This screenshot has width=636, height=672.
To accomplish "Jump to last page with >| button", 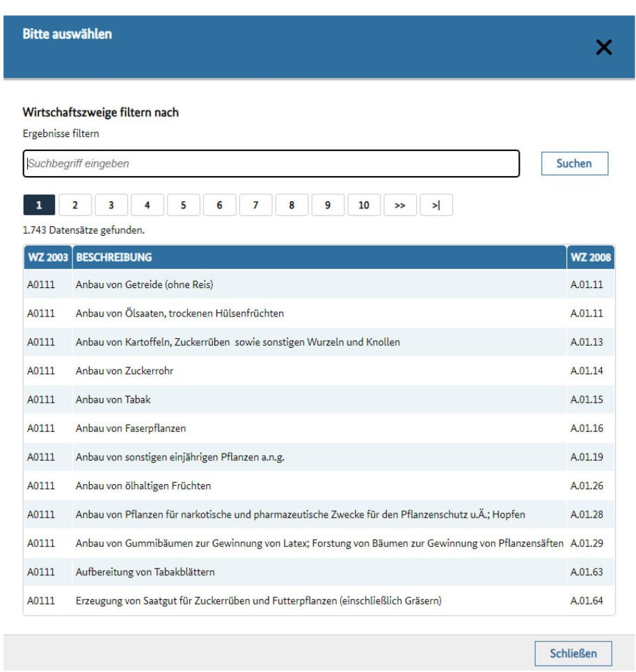I will click(436, 205).
